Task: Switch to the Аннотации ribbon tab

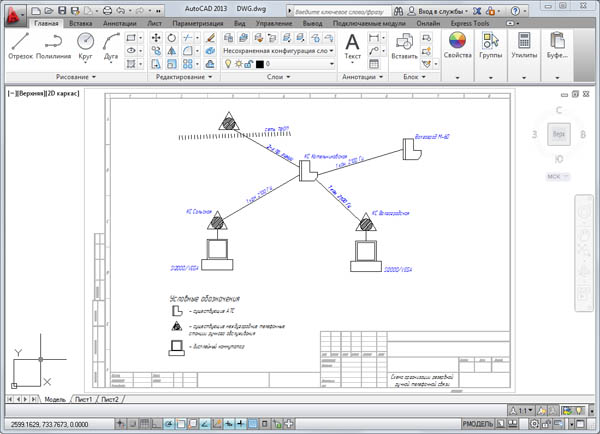Action: click(x=120, y=23)
